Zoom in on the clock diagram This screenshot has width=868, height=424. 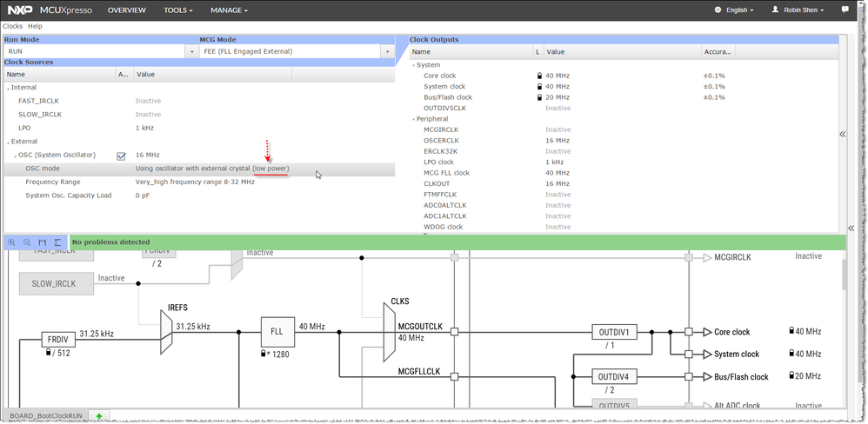click(11, 242)
